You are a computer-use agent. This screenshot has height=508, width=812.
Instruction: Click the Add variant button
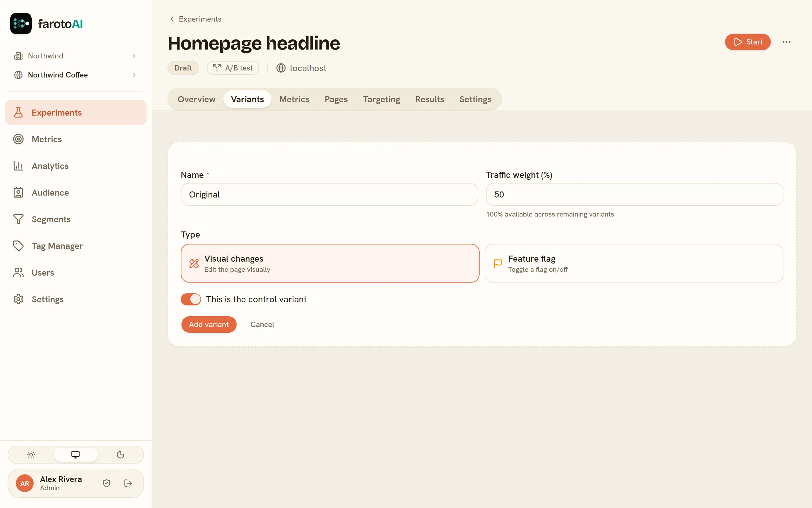209,324
